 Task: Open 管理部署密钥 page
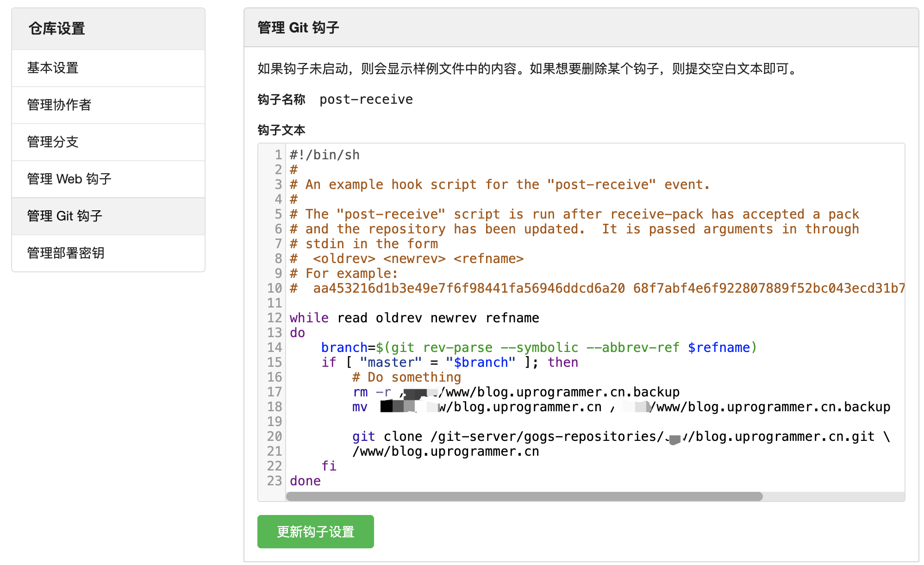65,253
